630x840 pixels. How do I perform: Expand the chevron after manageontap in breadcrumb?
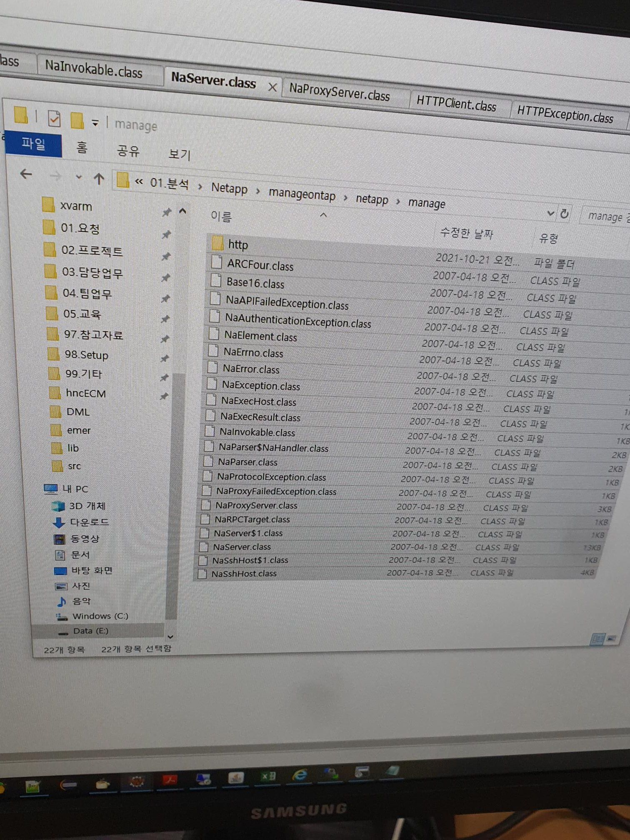(345, 197)
